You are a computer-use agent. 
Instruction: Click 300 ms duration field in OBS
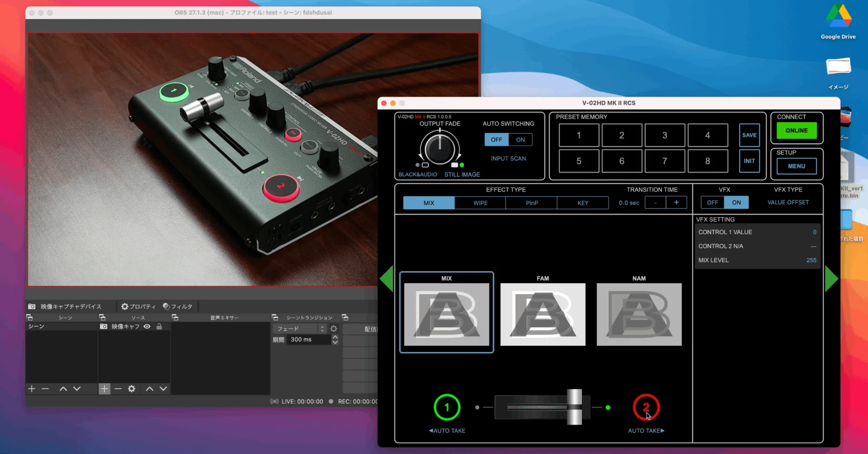(309, 339)
